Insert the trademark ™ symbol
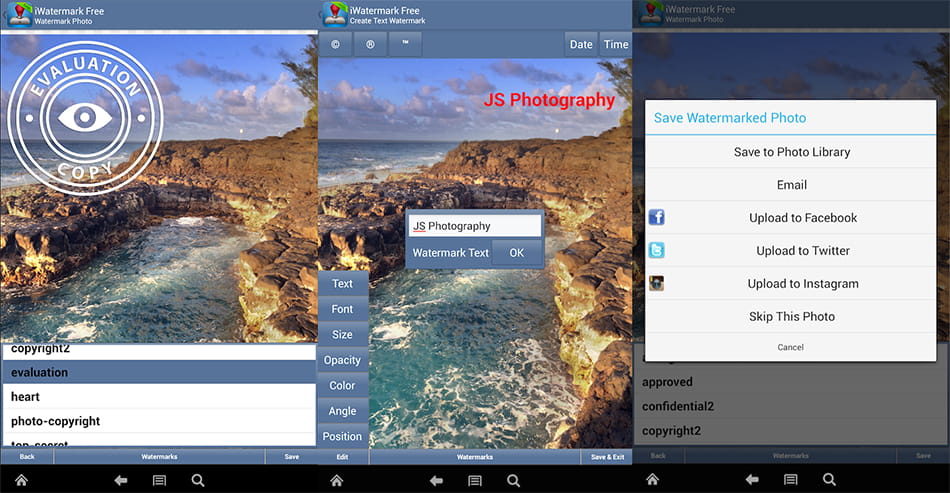This screenshot has height=493, width=950. (x=405, y=44)
